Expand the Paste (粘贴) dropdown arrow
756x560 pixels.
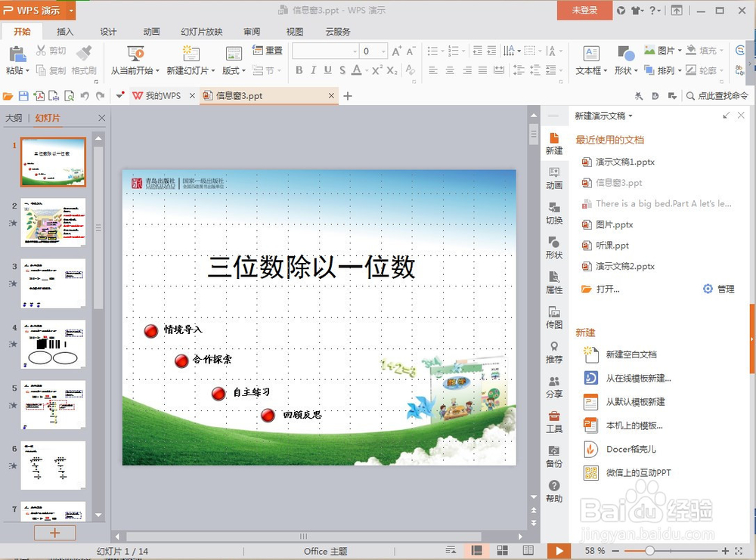(x=27, y=71)
